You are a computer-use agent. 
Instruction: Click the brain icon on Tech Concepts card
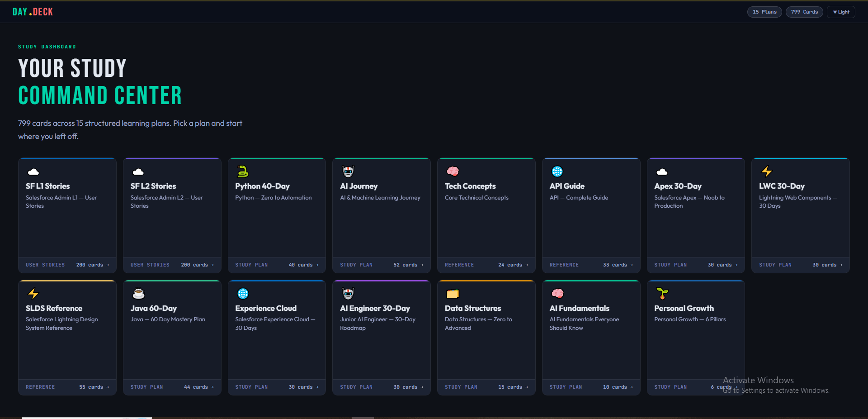pyautogui.click(x=453, y=171)
